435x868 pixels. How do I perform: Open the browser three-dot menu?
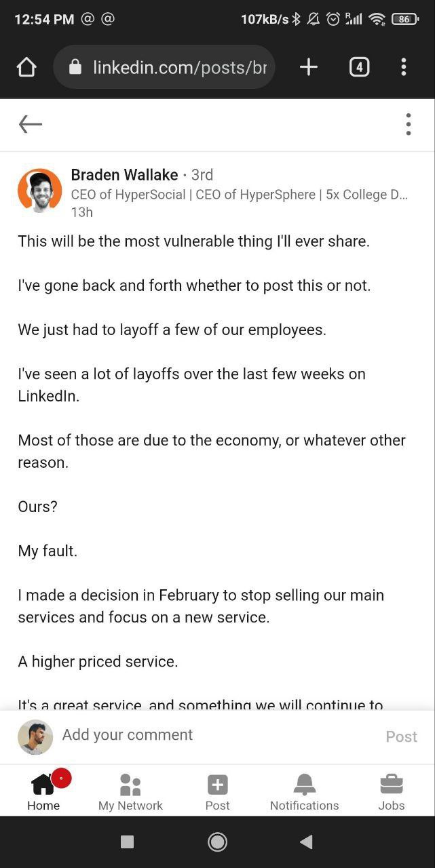404,66
